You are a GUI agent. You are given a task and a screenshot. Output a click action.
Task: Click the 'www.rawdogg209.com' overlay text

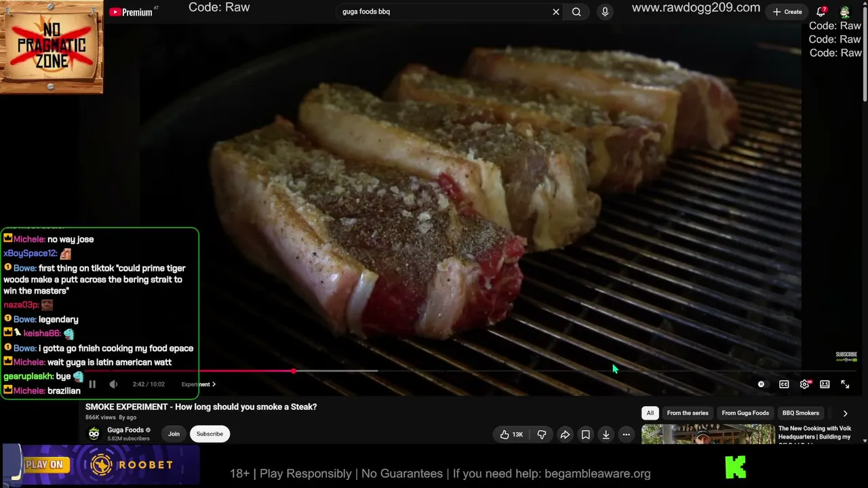[696, 8]
